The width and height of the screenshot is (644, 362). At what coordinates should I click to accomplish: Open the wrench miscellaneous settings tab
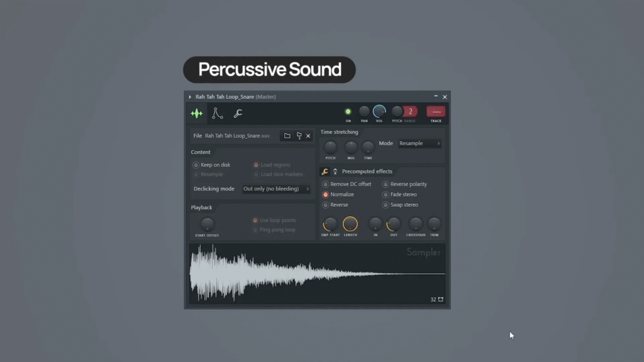tap(238, 114)
